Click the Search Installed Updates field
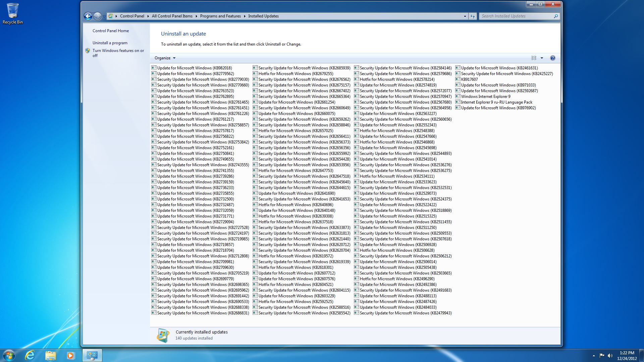Viewport: 644px width, 362px height. pyautogui.click(x=517, y=16)
